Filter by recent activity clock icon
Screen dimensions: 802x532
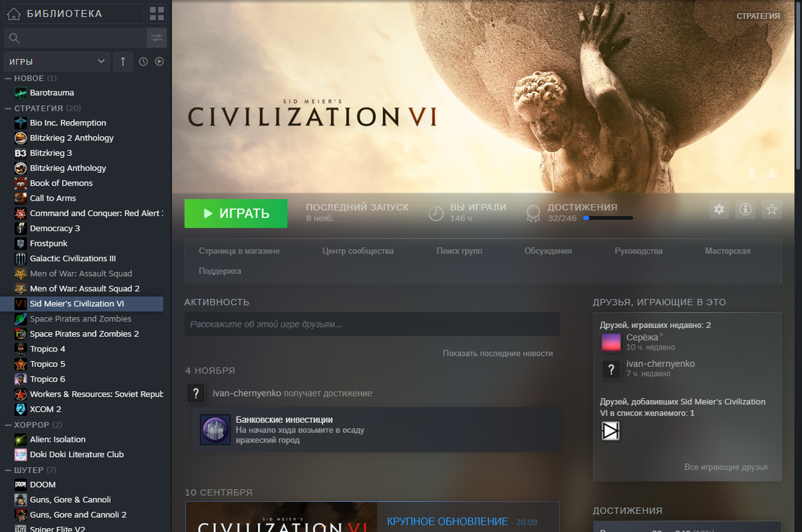click(x=143, y=61)
